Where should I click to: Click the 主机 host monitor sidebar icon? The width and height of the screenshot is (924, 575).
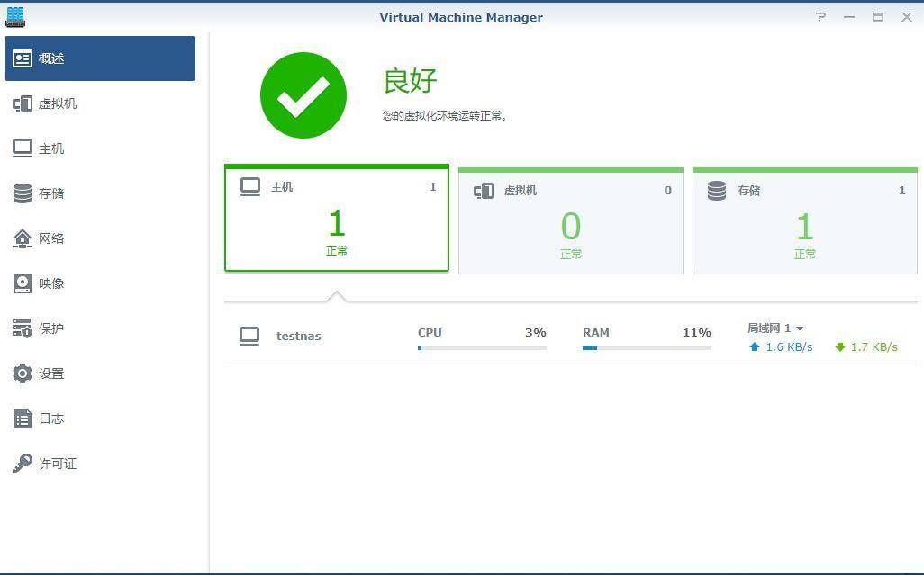coord(23,148)
